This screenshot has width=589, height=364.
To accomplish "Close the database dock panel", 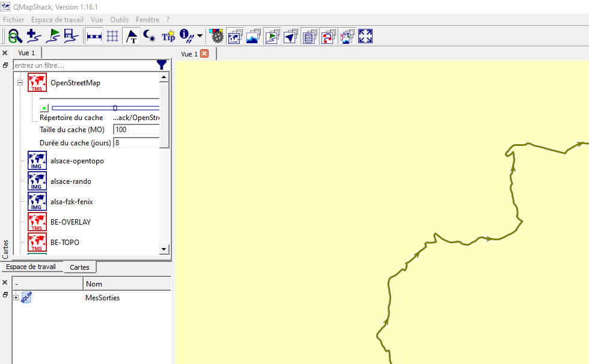I will 5,282.
